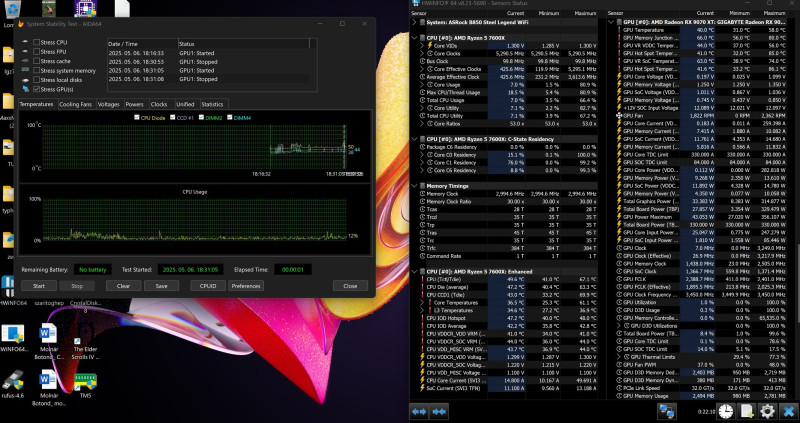Enable Stress CPU checkbox
Screen dimensions: 800x423
point(37,42)
